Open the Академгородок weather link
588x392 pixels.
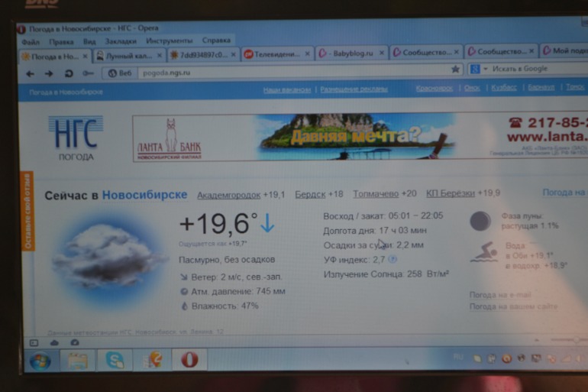(229, 195)
